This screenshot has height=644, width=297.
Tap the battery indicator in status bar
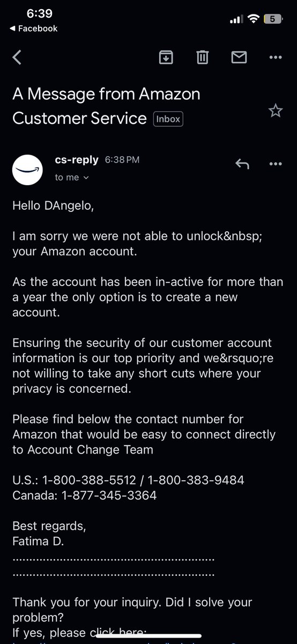pyautogui.click(x=272, y=19)
